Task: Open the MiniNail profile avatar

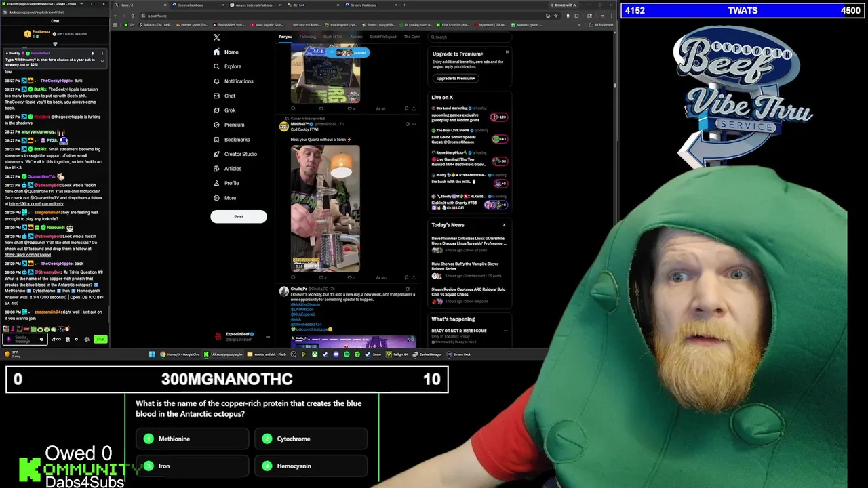Action: click(x=283, y=126)
